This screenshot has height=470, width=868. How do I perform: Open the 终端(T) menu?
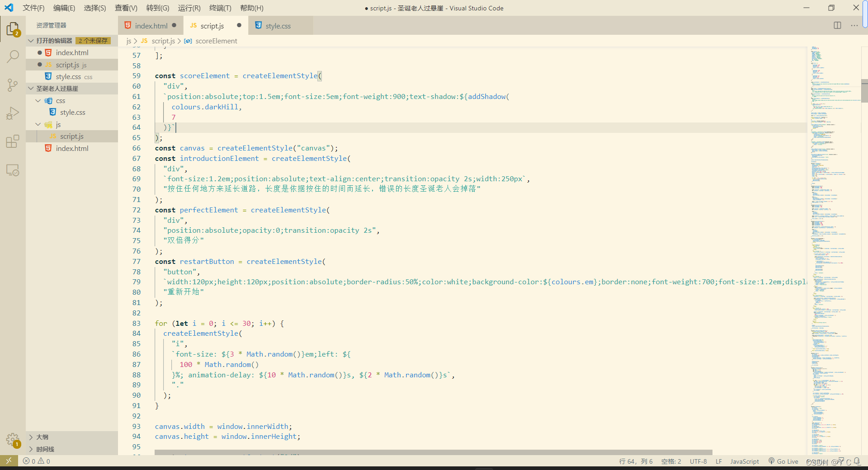pyautogui.click(x=221, y=8)
